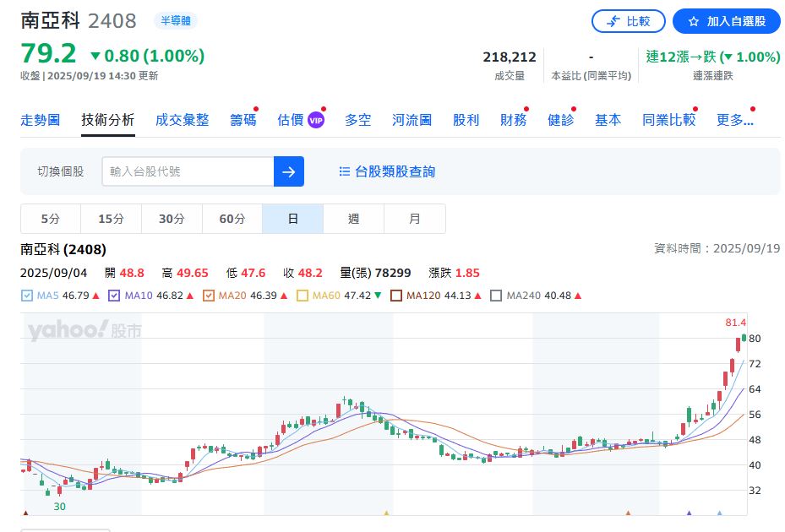Switch chart to 月 monthly interval

click(414, 219)
